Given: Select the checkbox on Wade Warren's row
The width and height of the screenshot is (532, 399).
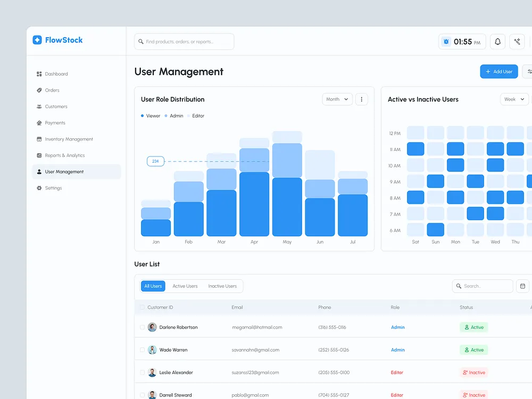Looking at the screenshot, I should [x=142, y=350].
